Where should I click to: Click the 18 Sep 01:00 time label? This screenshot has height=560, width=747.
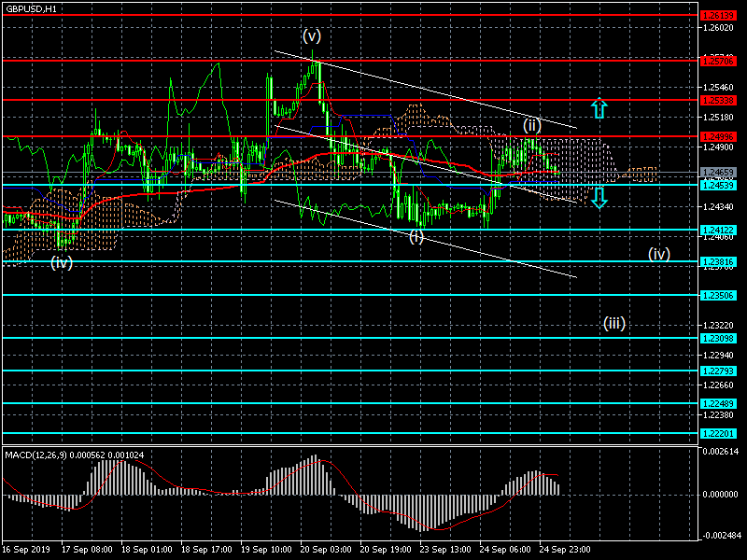tap(147, 550)
